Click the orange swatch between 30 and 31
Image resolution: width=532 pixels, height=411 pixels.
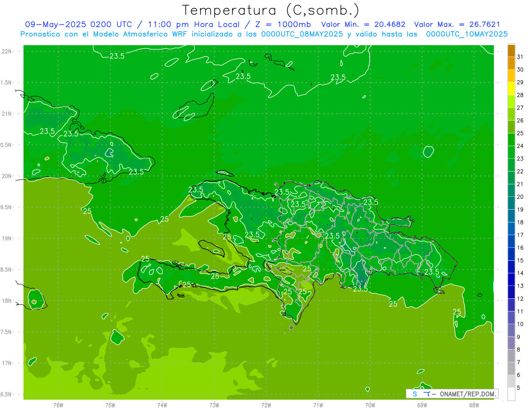point(511,64)
